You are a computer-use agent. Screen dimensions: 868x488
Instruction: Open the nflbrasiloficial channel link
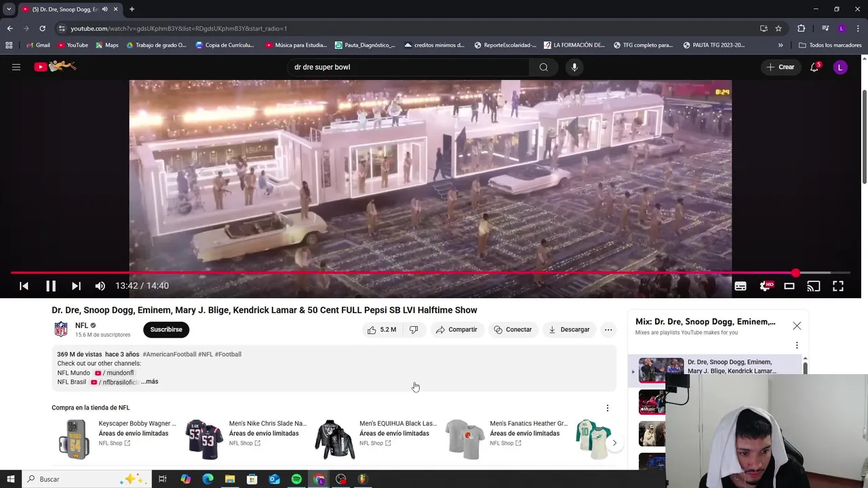(x=115, y=382)
